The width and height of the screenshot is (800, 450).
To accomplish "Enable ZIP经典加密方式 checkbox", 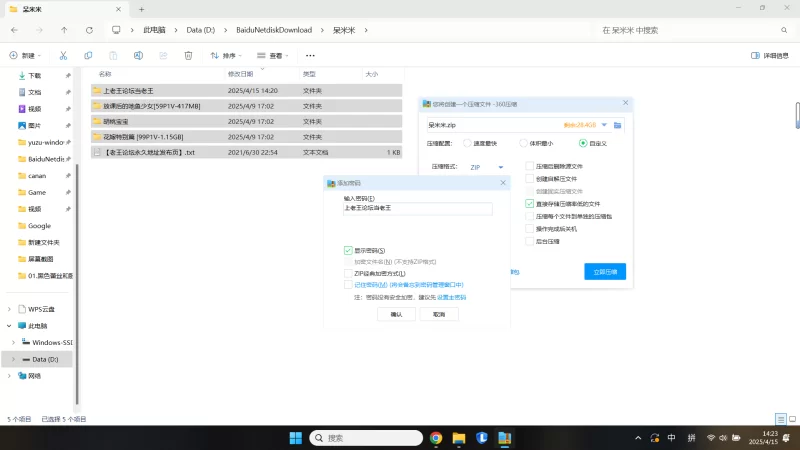I will point(348,272).
